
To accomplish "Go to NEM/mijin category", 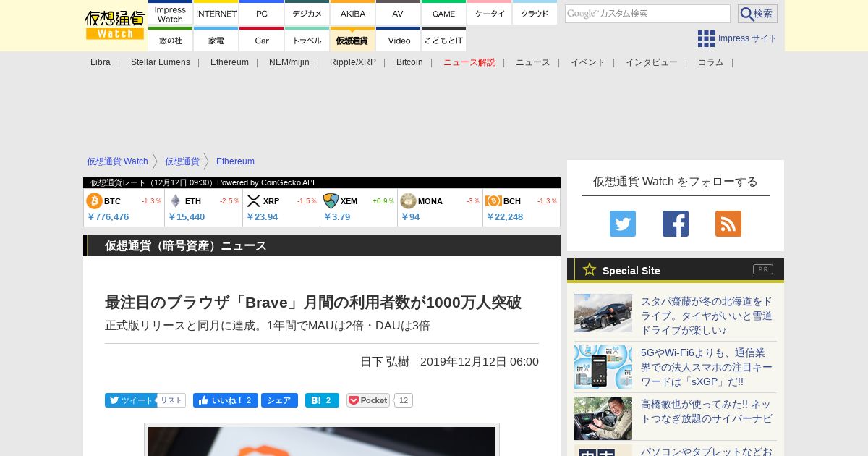I will 289,62.
